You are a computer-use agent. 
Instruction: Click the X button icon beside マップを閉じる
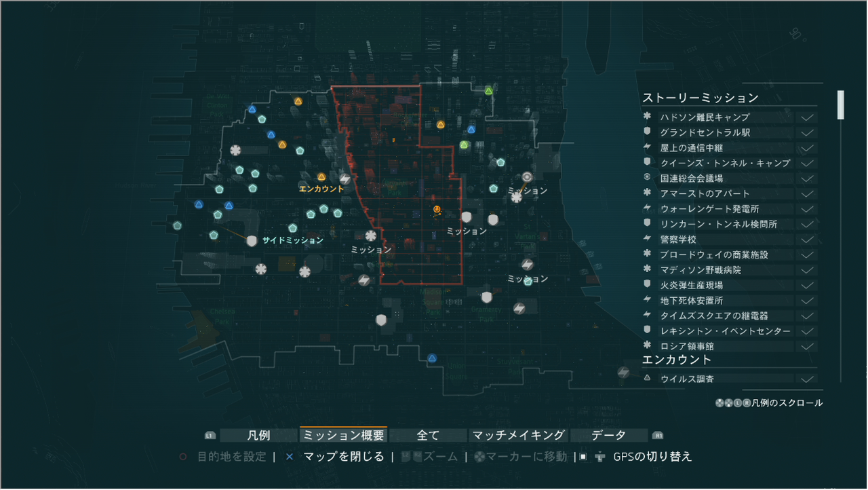pyautogui.click(x=290, y=457)
